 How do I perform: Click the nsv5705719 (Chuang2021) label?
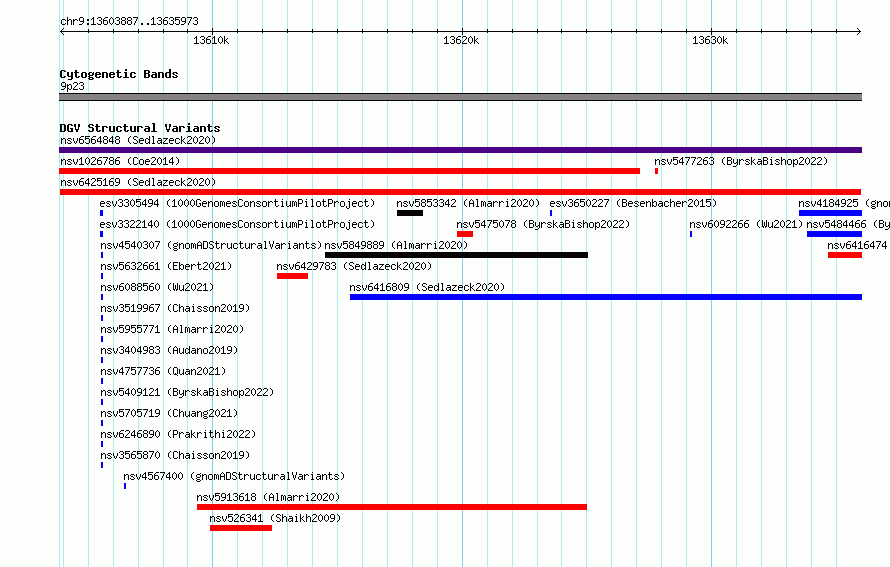169,413
